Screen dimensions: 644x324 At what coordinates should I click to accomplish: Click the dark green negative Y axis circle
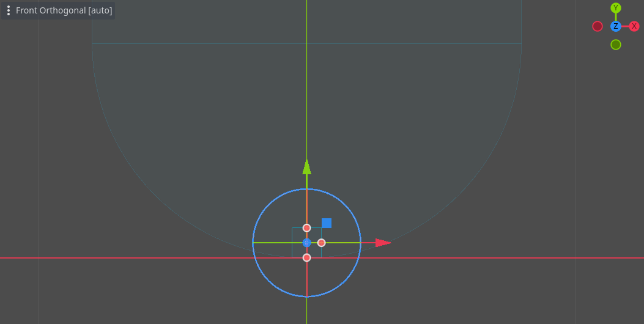(616, 45)
